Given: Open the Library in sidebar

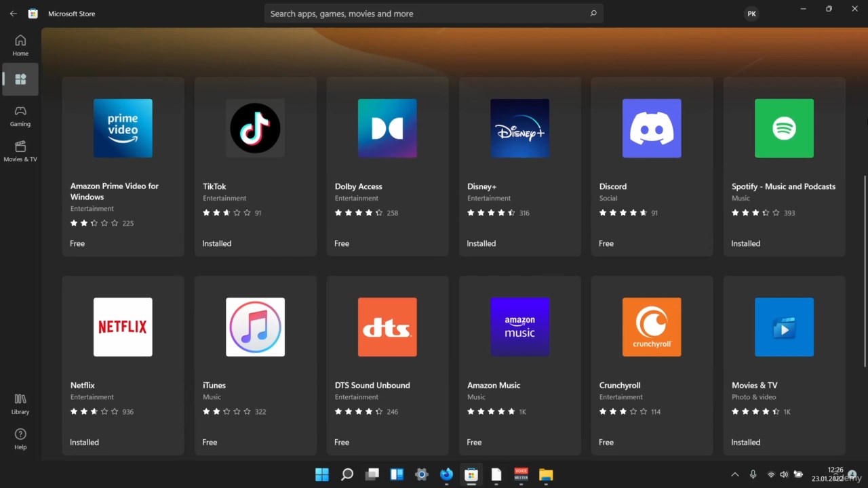Looking at the screenshot, I should (20, 403).
